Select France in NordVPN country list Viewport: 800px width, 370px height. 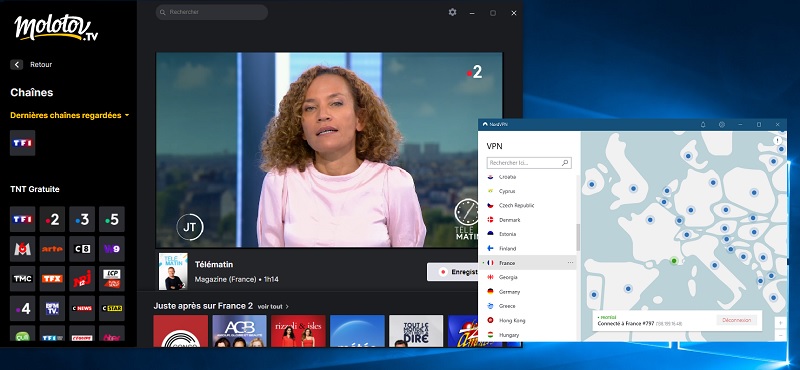[527, 263]
